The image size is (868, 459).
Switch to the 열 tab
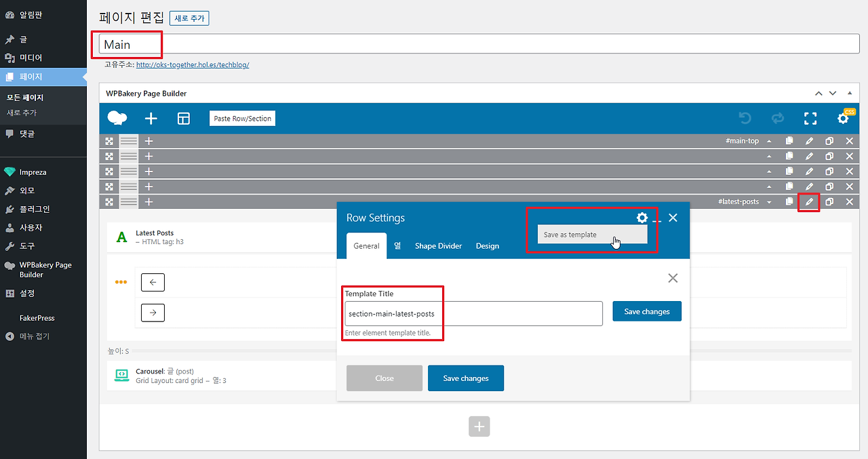click(x=397, y=246)
